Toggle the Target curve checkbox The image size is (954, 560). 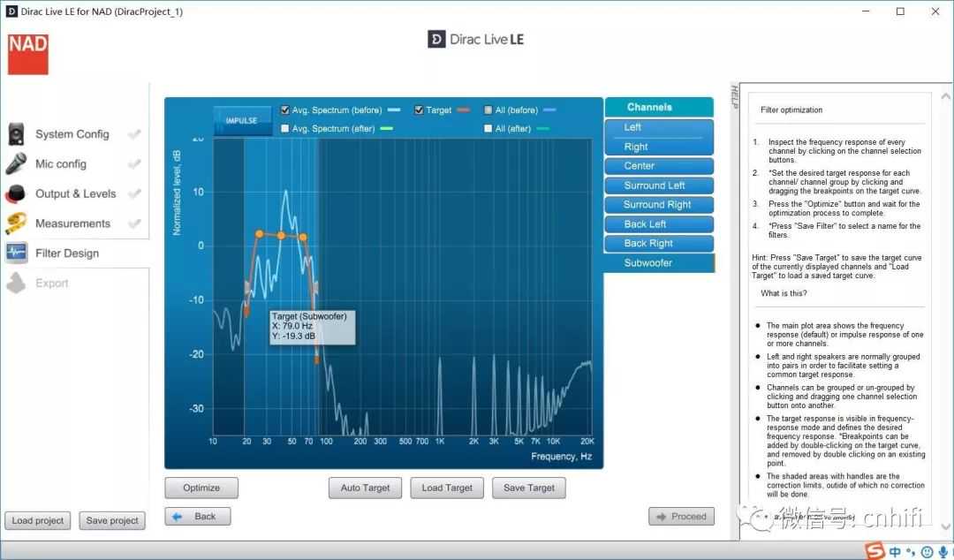(419, 110)
